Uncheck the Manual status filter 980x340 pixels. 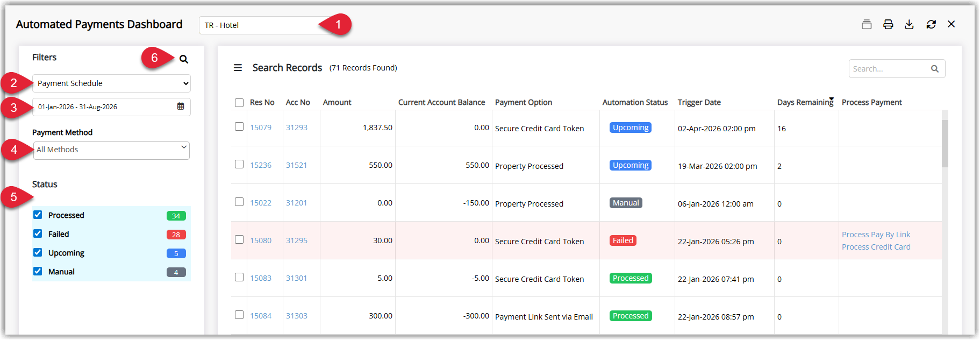[x=38, y=271]
